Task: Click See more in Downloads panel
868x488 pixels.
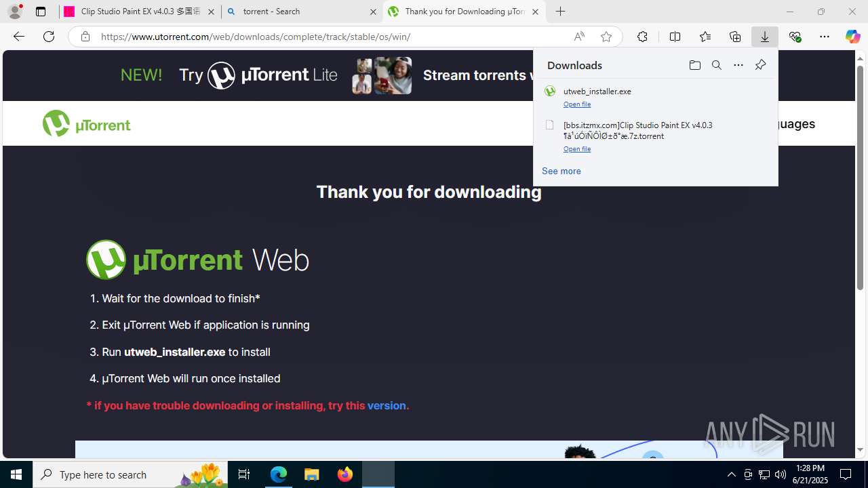Action: point(561,171)
